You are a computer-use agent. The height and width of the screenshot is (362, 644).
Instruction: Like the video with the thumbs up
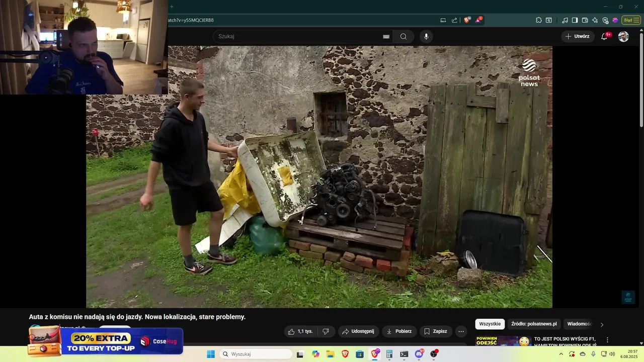point(301,331)
